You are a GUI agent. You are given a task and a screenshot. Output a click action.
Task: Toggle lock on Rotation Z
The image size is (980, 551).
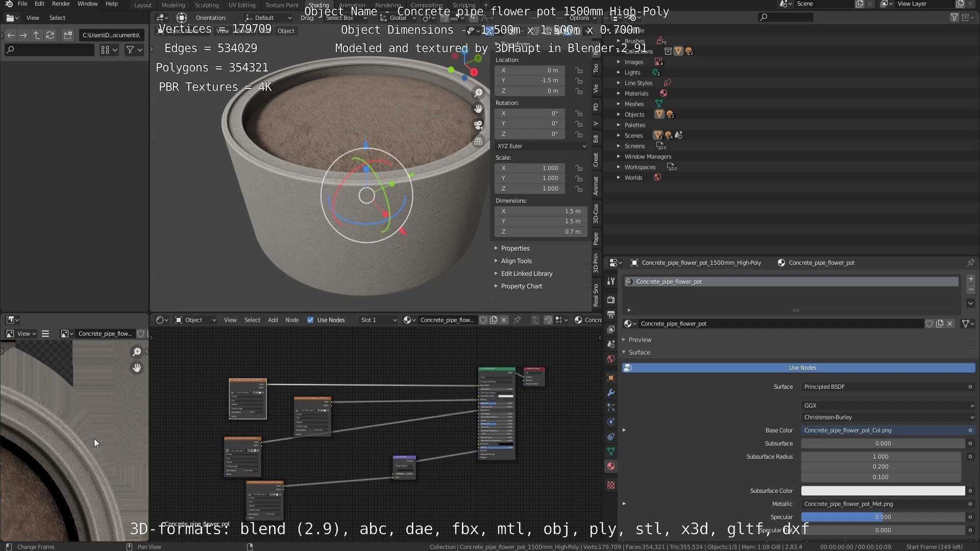[579, 134]
